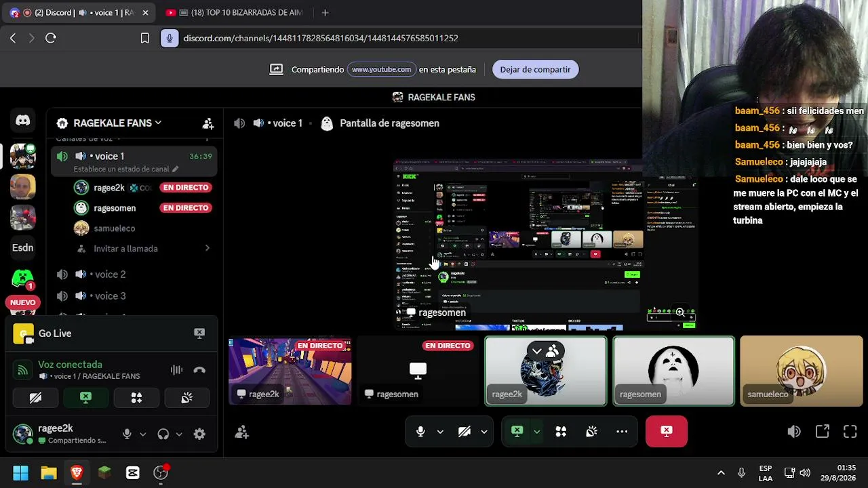
Task: Click red disconnect button in call bar
Action: 667,432
